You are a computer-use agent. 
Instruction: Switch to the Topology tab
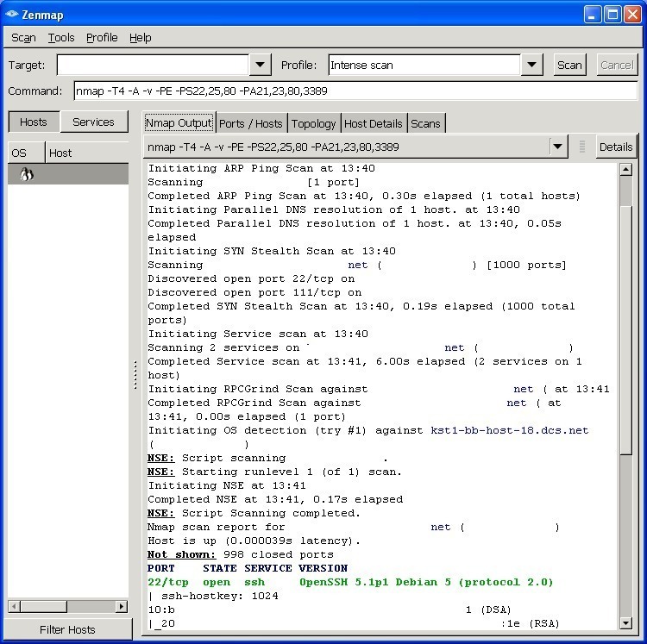pos(314,123)
